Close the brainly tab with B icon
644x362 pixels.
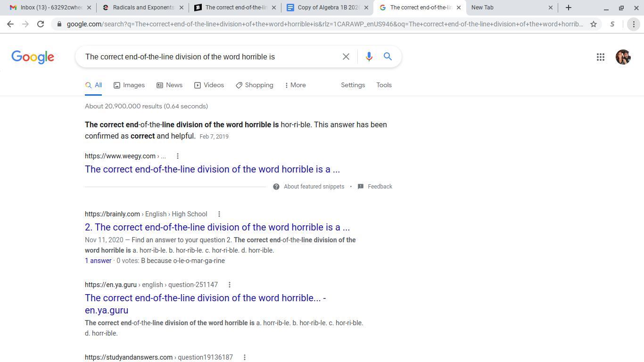tap(274, 8)
